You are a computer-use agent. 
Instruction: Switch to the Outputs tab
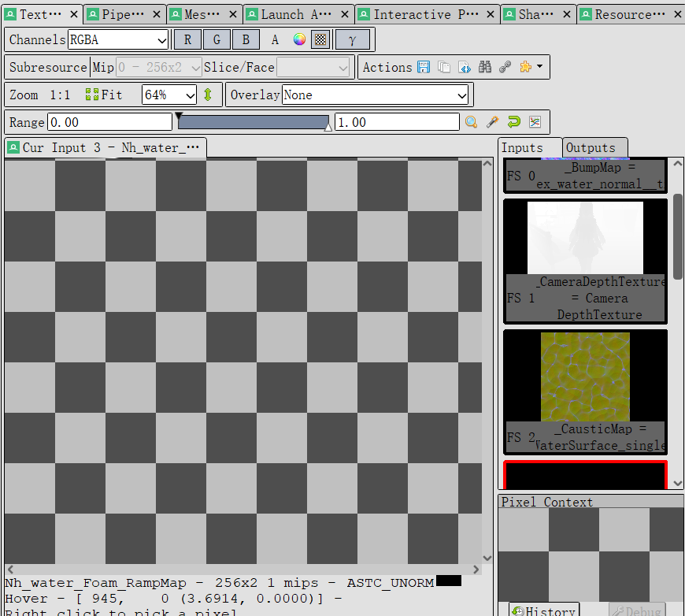coord(591,147)
